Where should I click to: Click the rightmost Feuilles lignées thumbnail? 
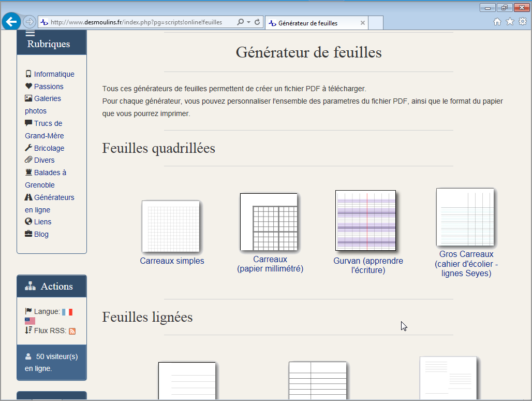tap(448, 378)
